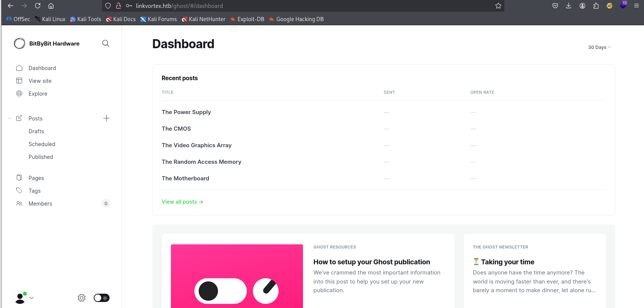
Task: Click the Posts edit pencil icon
Action: pyautogui.click(x=19, y=118)
